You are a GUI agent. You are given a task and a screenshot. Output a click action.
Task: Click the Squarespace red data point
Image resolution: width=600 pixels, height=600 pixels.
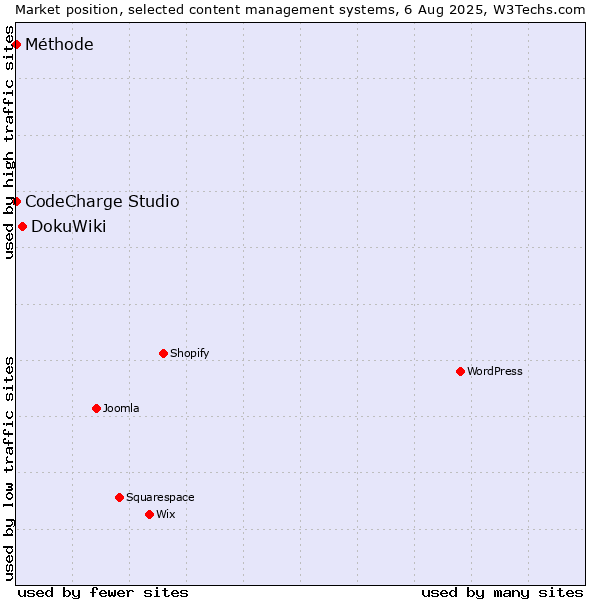point(119,497)
